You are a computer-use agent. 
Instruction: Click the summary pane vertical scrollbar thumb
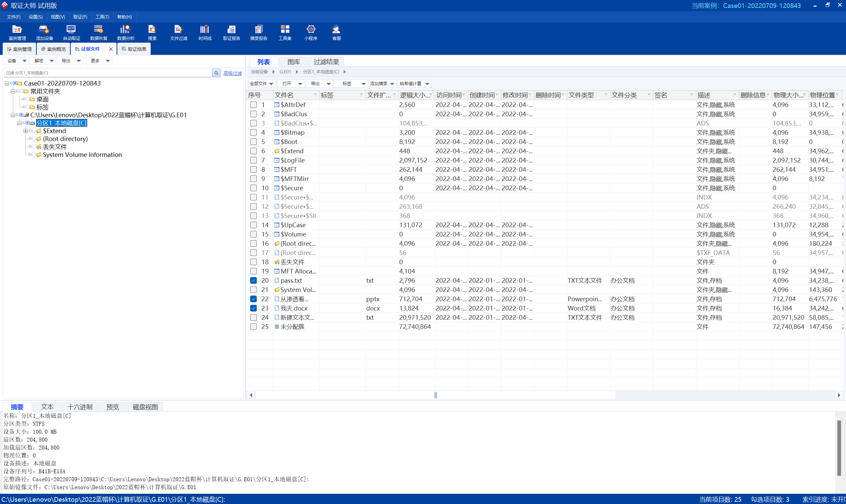(x=839, y=448)
